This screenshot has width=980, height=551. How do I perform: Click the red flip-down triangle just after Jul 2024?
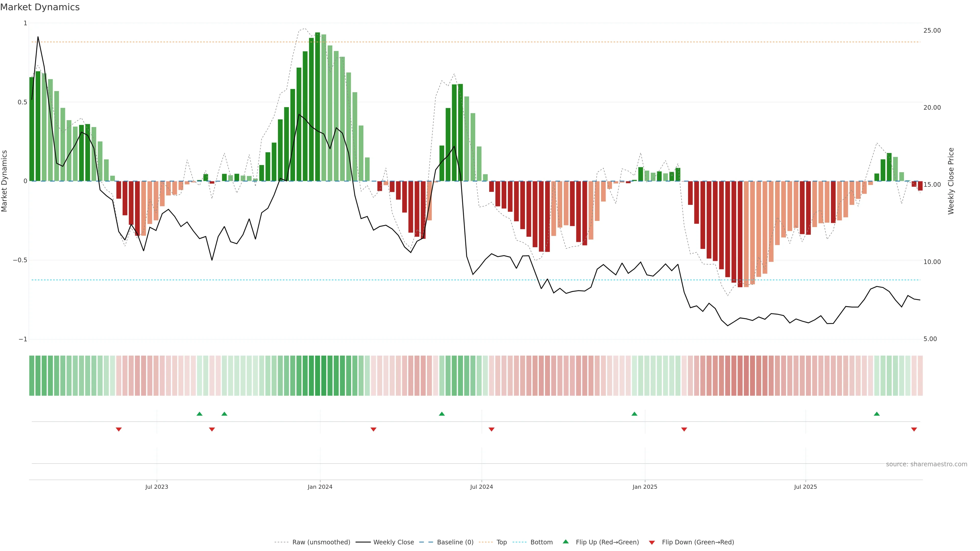pos(492,429)
